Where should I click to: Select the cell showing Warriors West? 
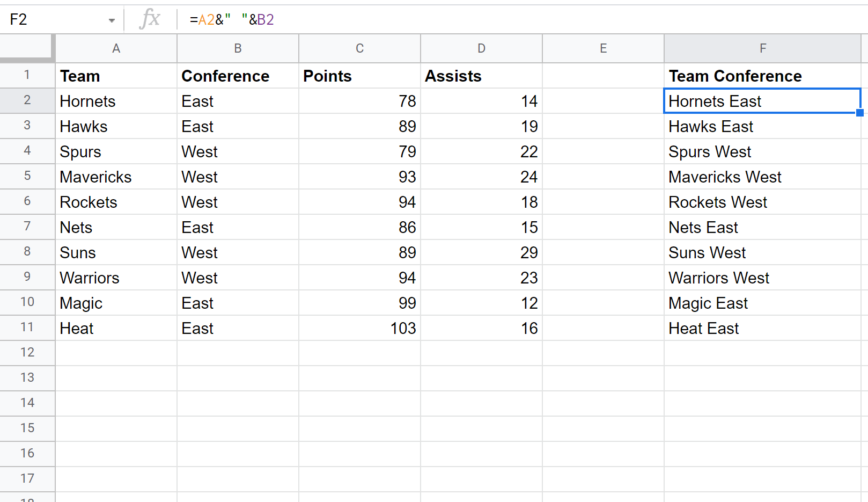click(762, 278)
